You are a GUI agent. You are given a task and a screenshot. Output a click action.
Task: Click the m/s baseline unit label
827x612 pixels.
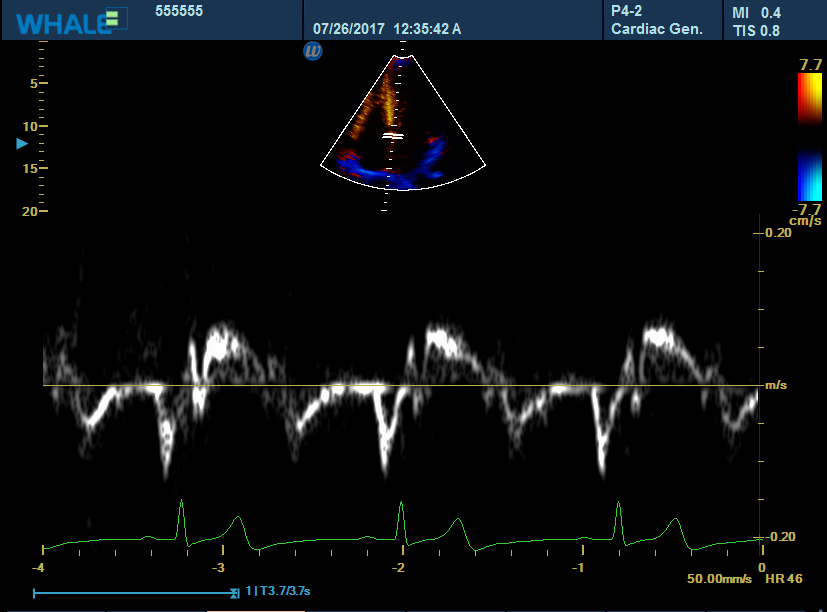(776, 385)
